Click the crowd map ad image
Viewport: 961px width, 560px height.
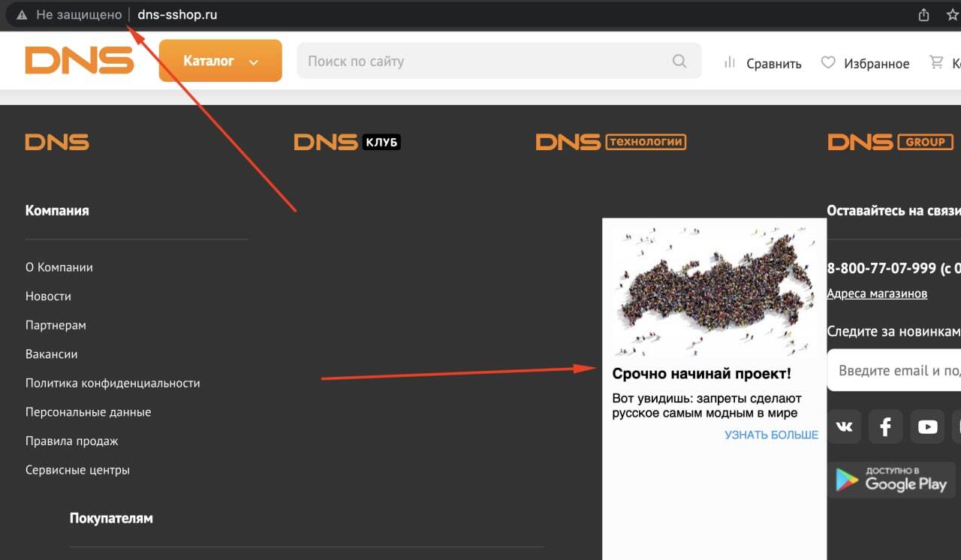click(713, 289)
